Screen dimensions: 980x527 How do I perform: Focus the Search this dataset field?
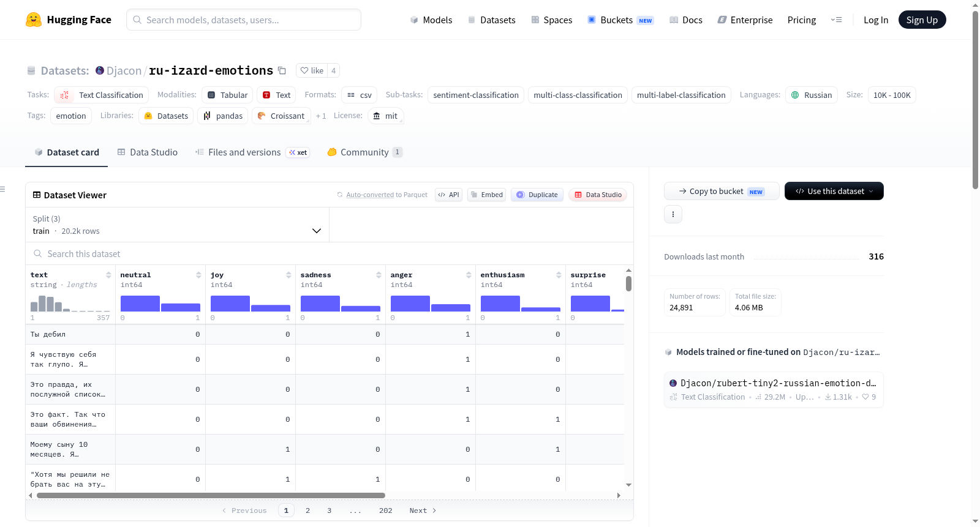(330, 253)
